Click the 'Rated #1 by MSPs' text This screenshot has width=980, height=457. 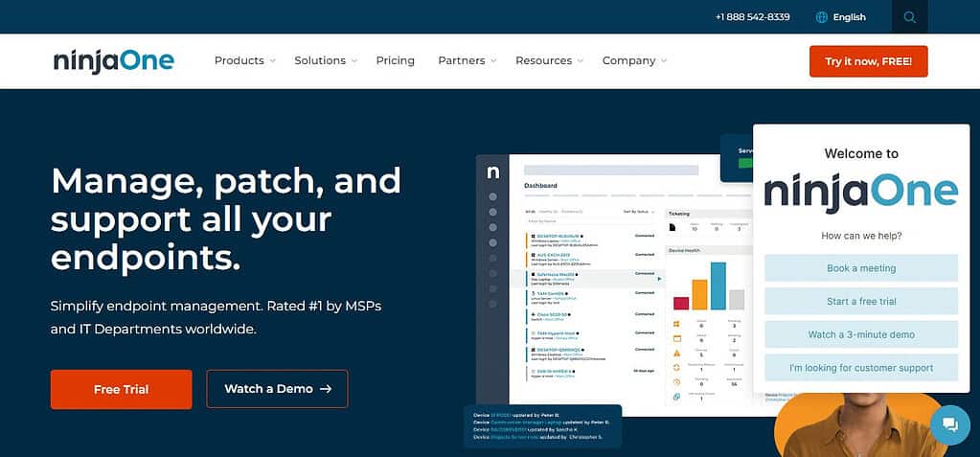(x=324, y=307)
